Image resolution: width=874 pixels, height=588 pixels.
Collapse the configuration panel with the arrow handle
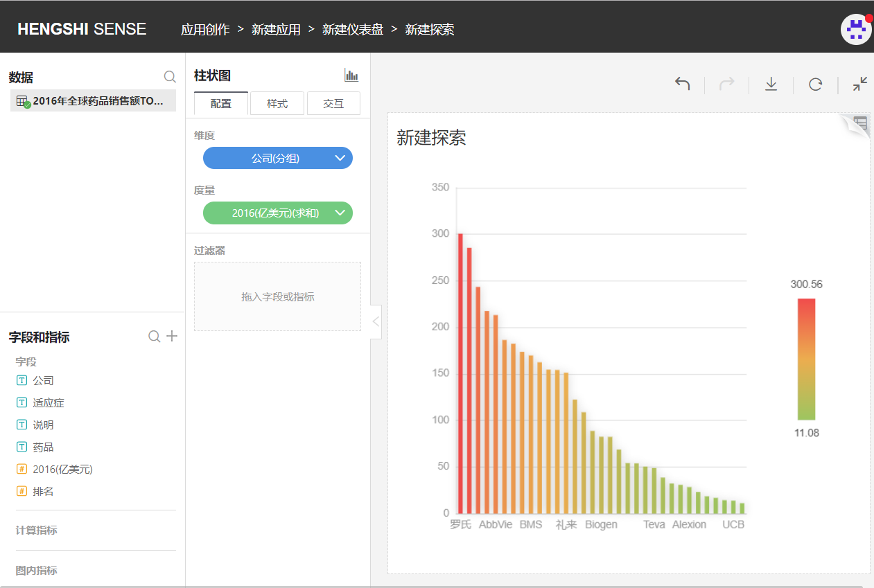tap(376, 321)
